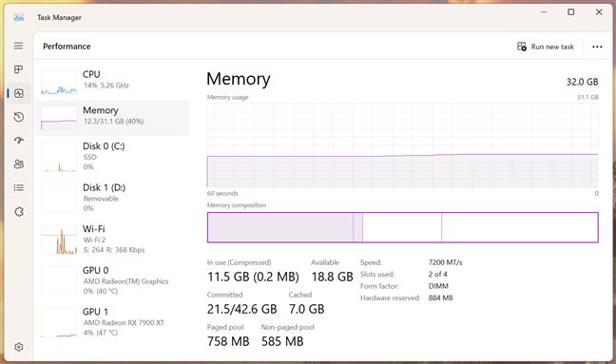
Task: Go to the Processes page icon
Action: [x=18, y=69]
